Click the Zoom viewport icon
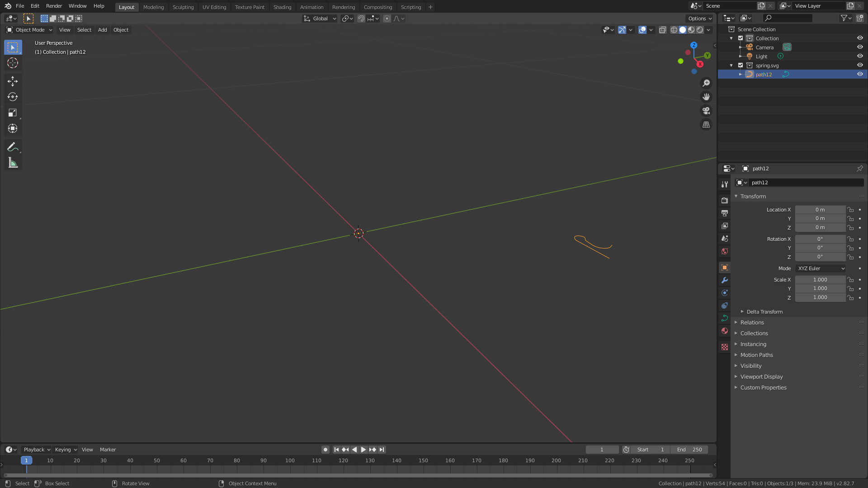Viewport: 868px width, 488px height. pos(706,83)
